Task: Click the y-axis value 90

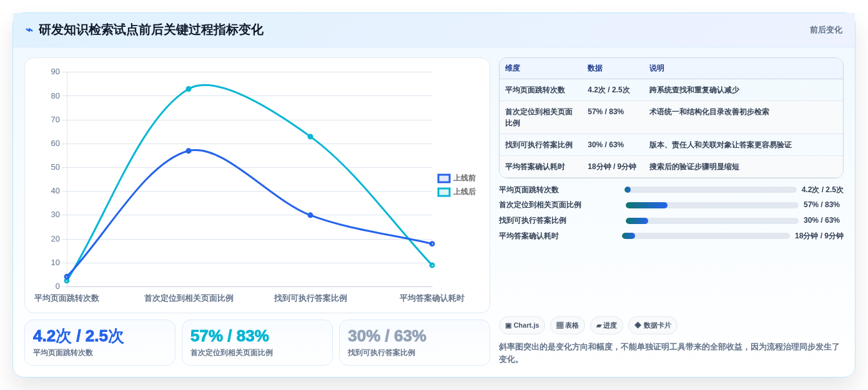Action: point(56,72)
